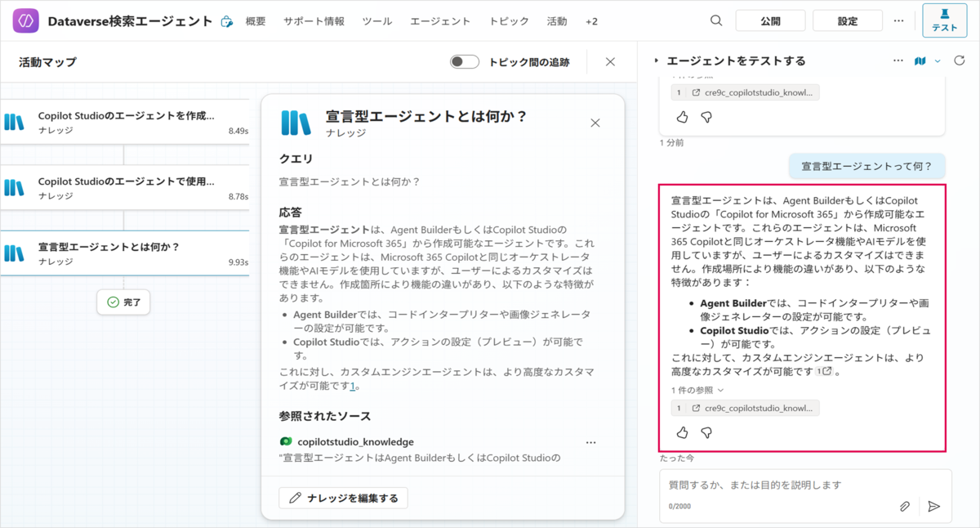This screenshot has height=528, width=980.
Task: Click the ナレッジを編集する button
Action: pyautogui.click(x=343, y=498)
